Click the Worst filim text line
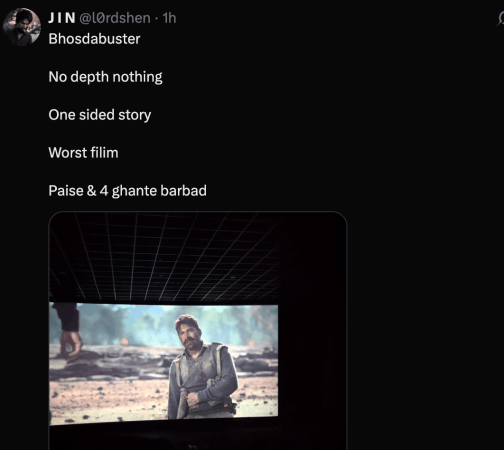This screenshot has width=504, height=450. (83, 153)
